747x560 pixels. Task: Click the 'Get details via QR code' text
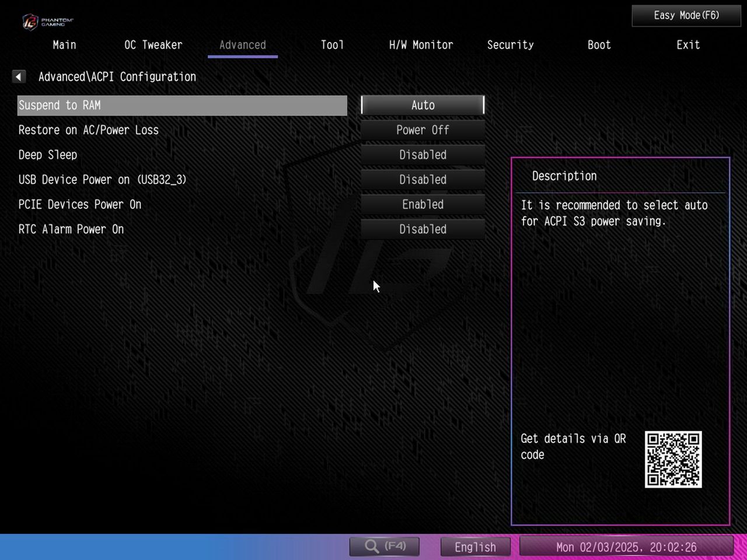(x=573, y=446)
